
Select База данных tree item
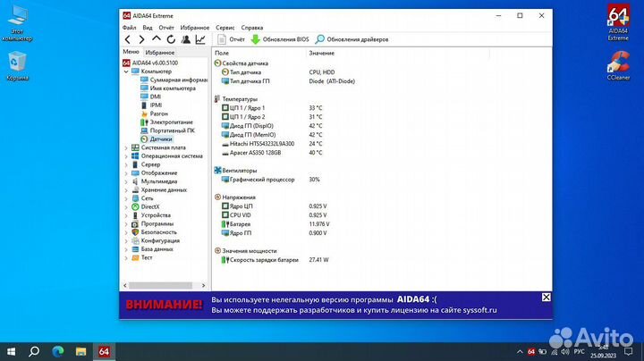tap(152, 249)
